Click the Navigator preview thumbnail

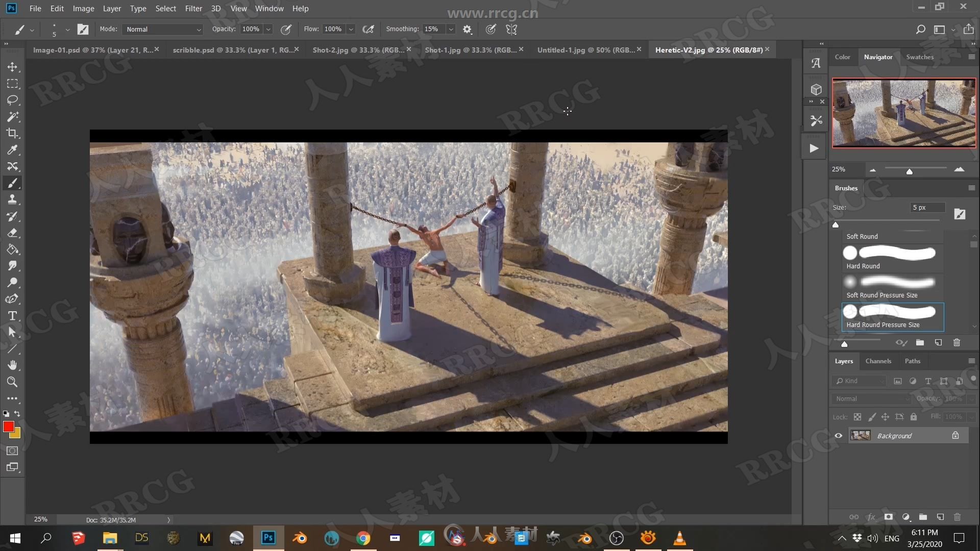pyautogui.click(x=903, y=113)
